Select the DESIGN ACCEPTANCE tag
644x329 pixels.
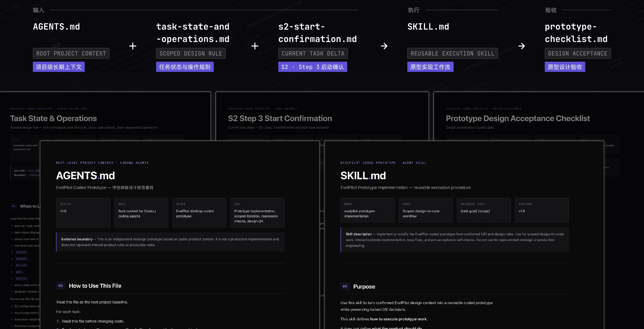tap(578, 53)
